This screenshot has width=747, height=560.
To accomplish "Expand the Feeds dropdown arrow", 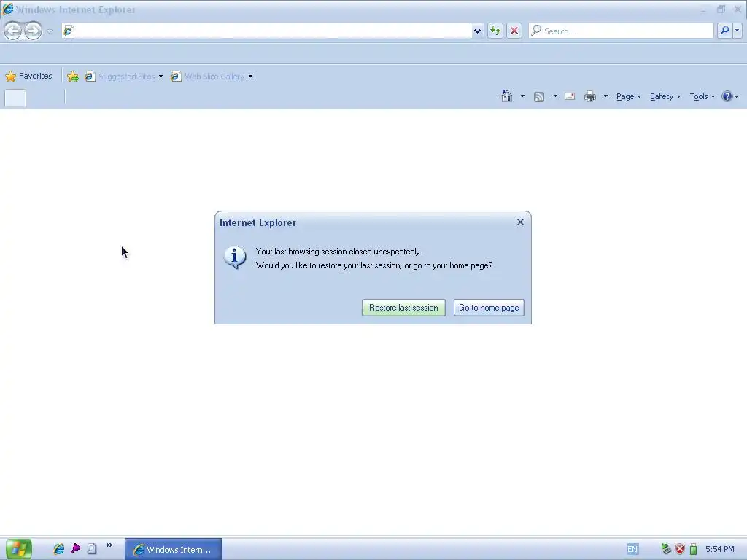I will tap(555, 96).
